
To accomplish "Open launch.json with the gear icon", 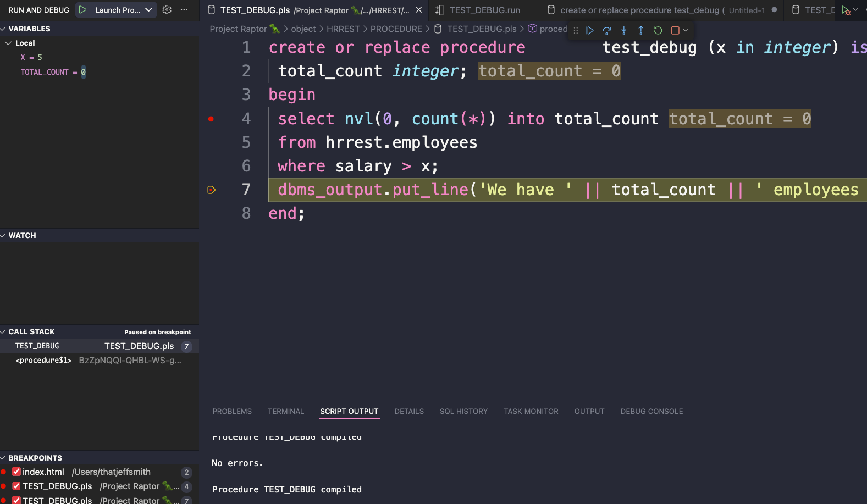I will click(x=167, y=10).
